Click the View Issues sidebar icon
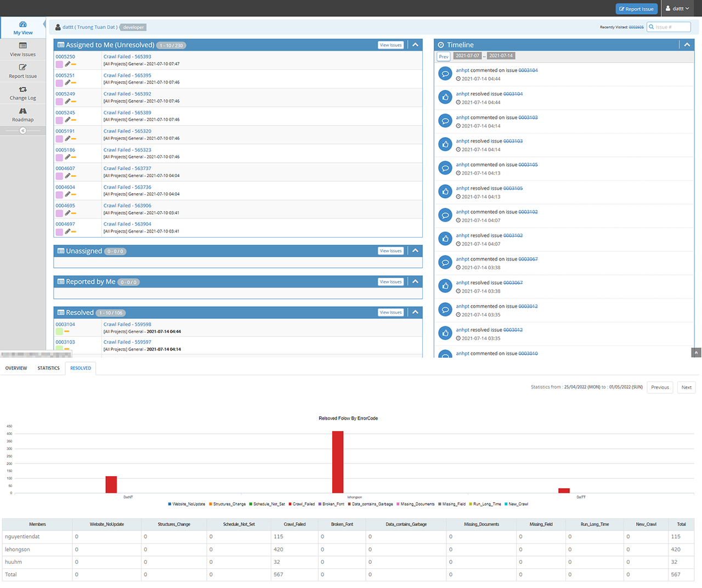This screenshot has width=702, height=588. pos(23,46)
